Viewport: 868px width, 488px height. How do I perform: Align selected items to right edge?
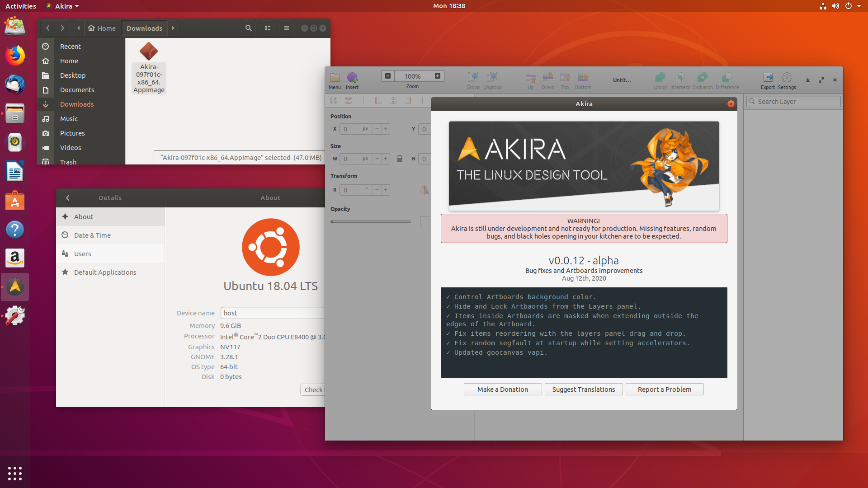408,100
